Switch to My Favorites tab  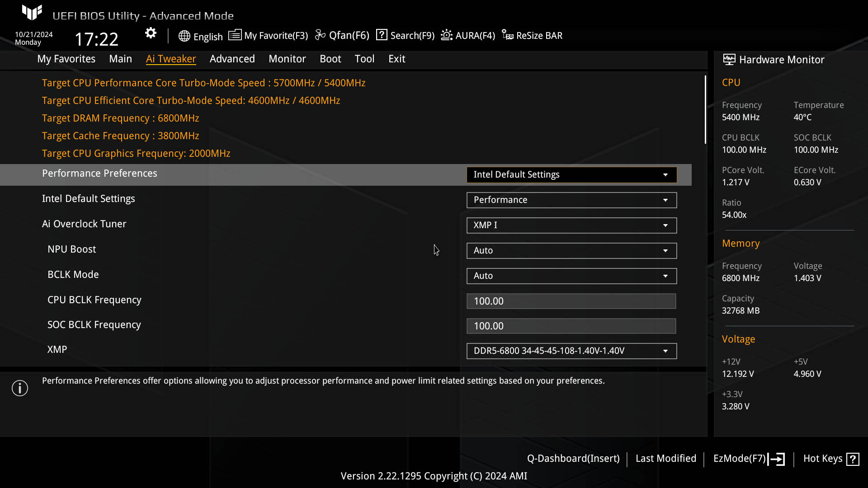pyautogui.click(x=66, y=59)
